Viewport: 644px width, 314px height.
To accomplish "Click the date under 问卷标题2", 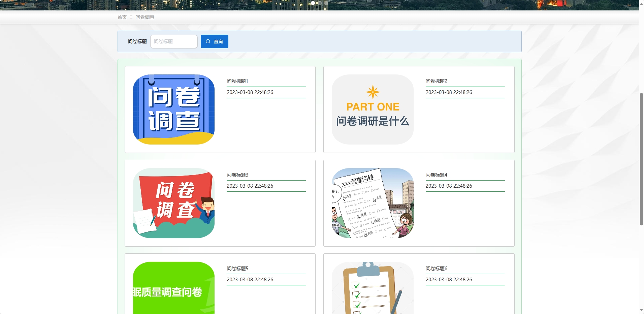I will tap(449, 92).
